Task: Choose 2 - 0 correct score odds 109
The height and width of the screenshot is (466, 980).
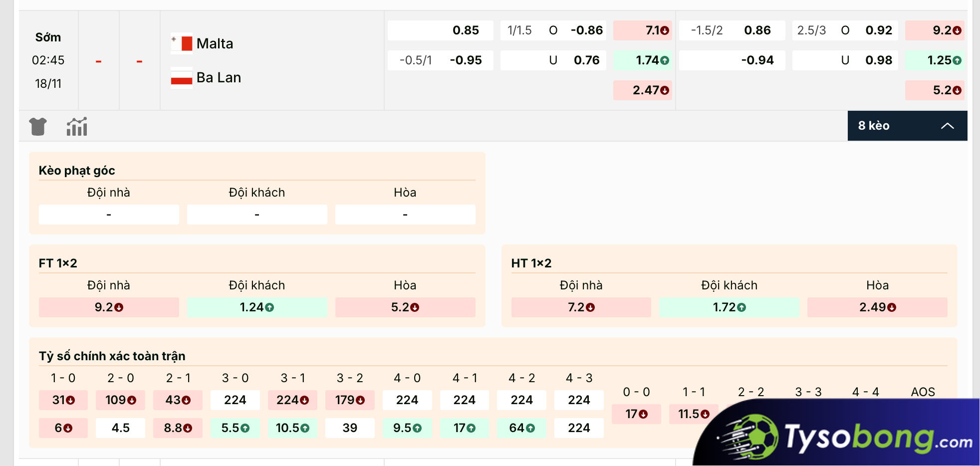Action: tap(121, 400)
